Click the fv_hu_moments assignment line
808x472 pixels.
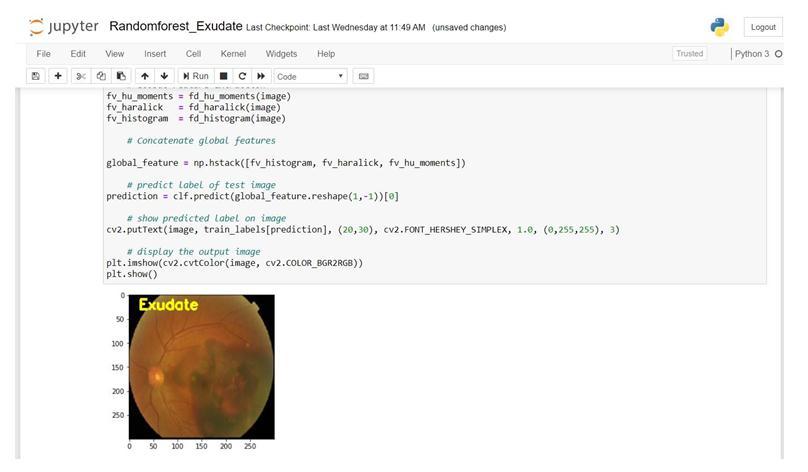click(x=198, y=96)
